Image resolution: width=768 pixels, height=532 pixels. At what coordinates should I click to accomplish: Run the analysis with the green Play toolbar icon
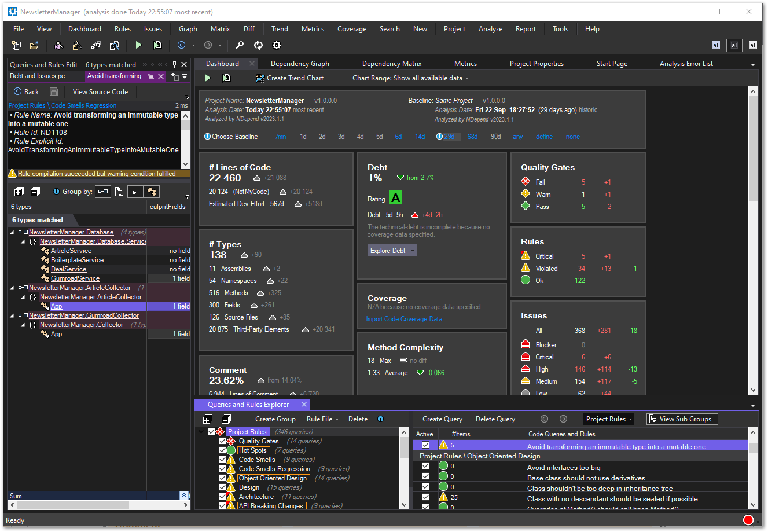(x=138, y=45)
